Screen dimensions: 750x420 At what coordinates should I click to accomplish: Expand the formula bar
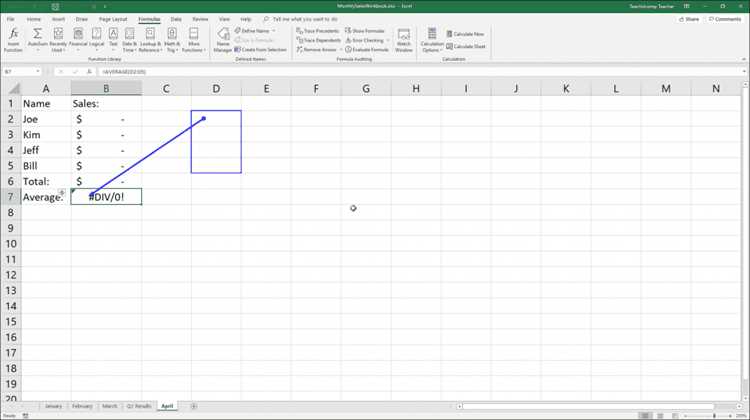pyautogui.click(x=744, y=72)
